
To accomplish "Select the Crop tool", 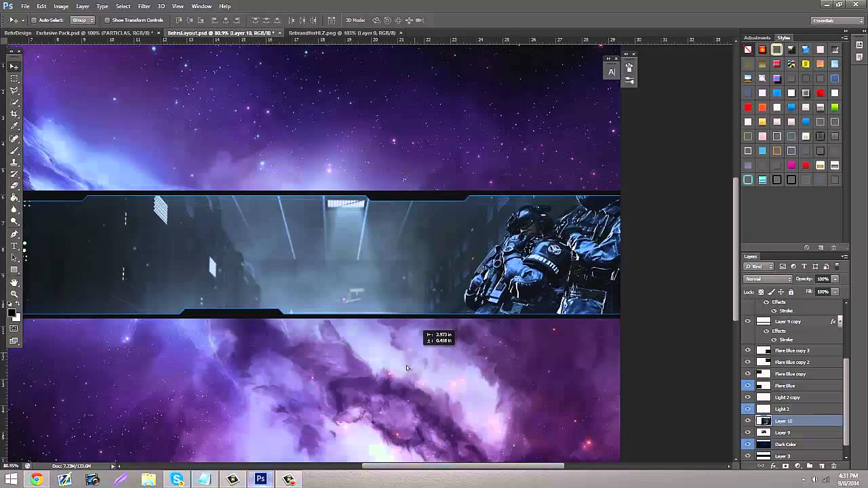I will [14, 114].
